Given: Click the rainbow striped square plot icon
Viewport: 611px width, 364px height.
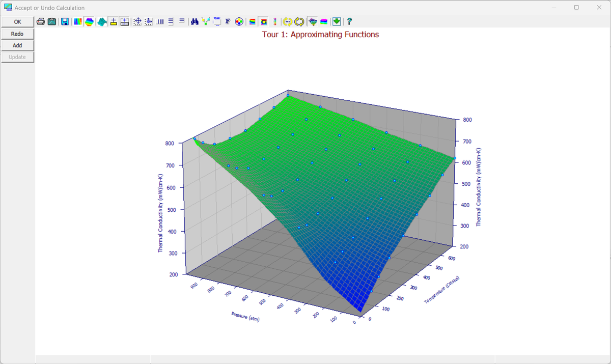Looking at the screenshot, I should tap(78, 21).
